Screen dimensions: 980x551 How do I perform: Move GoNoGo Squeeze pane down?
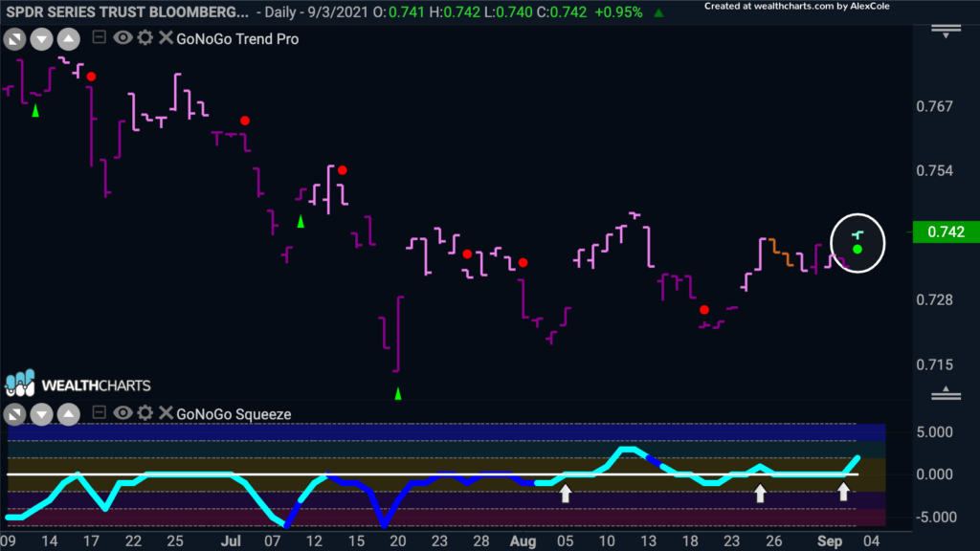(x=41, y=414)
